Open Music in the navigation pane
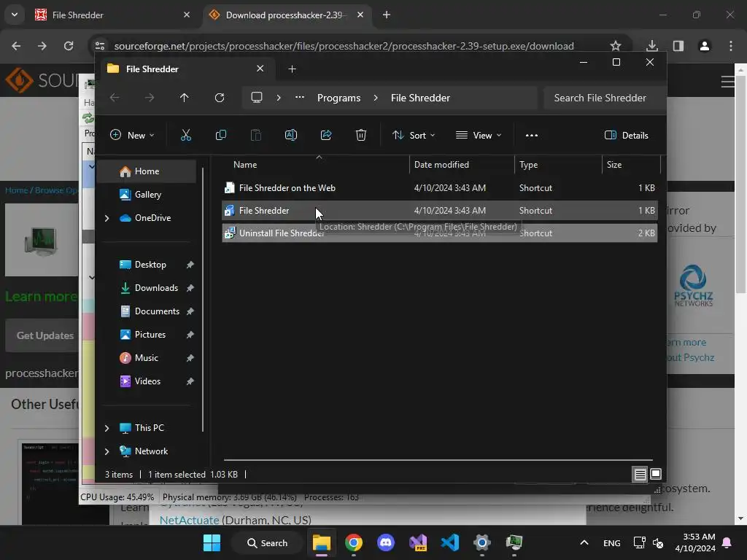Screen dimensions: 747x560 [x=147, y=358]
